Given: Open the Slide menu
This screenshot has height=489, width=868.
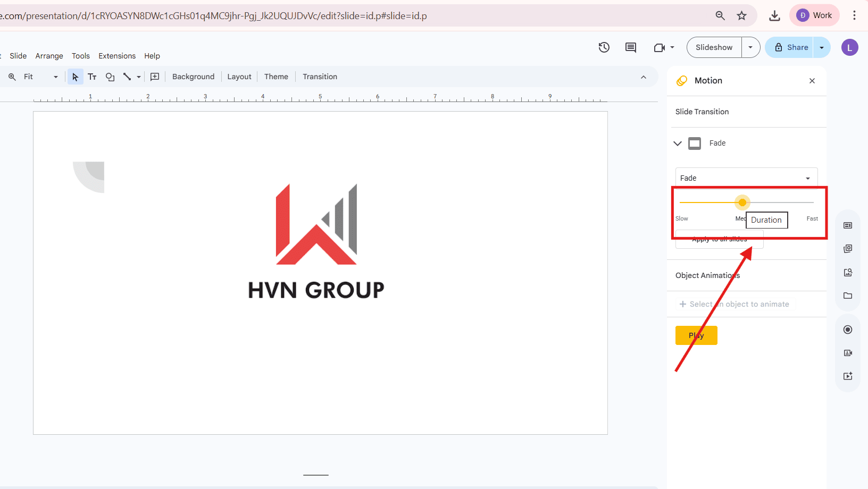Looking at the screenshot, I should pyautogui.click(x=18, y=56).
